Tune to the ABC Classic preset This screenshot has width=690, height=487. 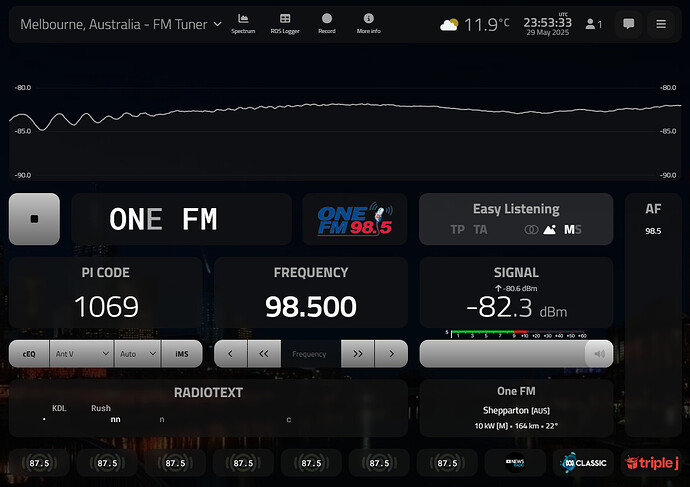click(583, 463)
